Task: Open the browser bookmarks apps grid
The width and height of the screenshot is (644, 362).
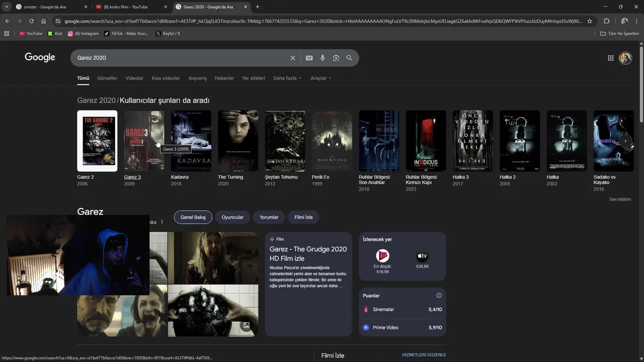Action: [7, 34]
